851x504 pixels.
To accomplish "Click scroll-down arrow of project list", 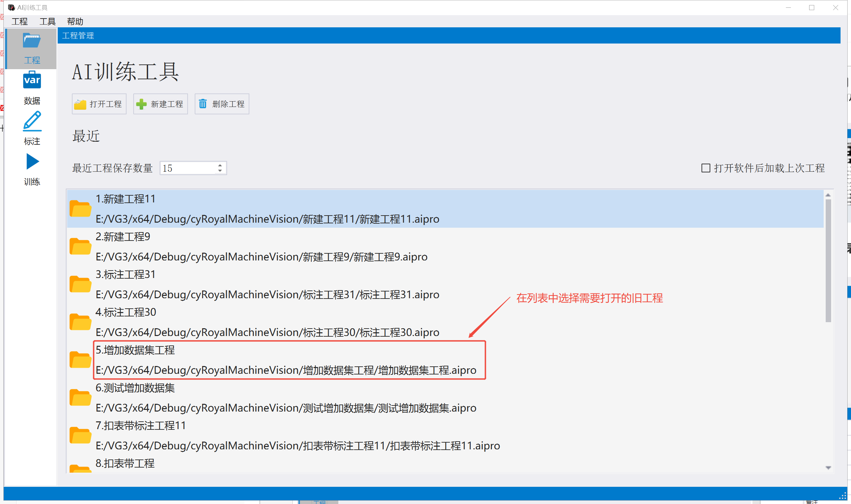I will 828,468.
